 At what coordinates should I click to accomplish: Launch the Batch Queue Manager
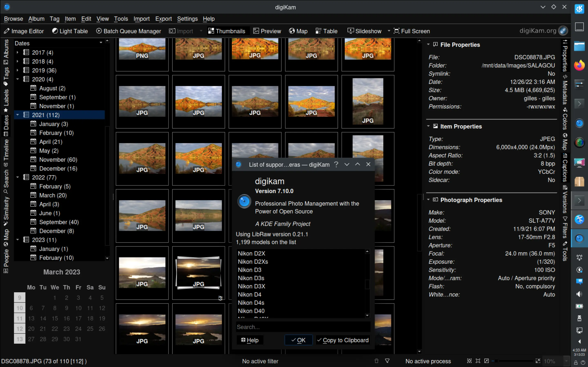pos(129,31)
